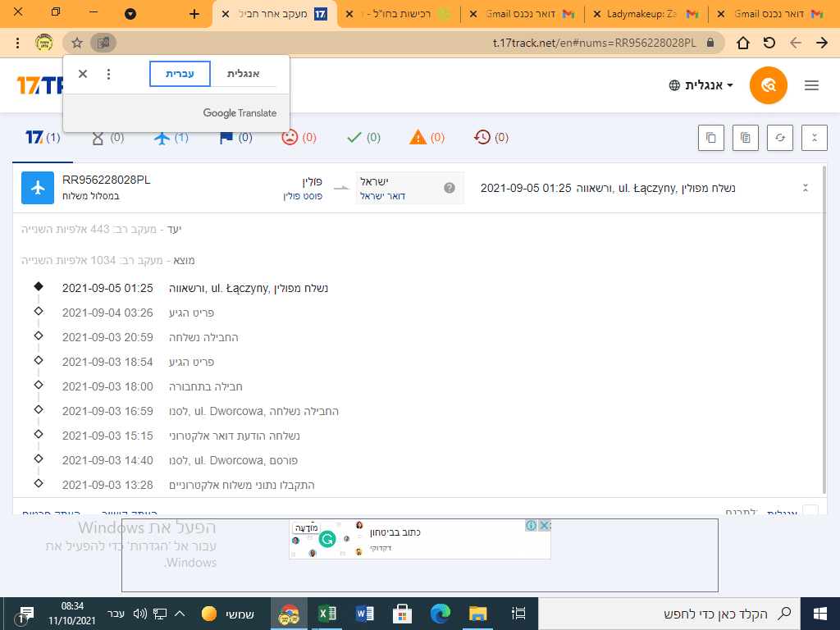Open the site language dropdown אנגלית
The width and height of the screenshot is (840, 630).
(x=701, y=85)
